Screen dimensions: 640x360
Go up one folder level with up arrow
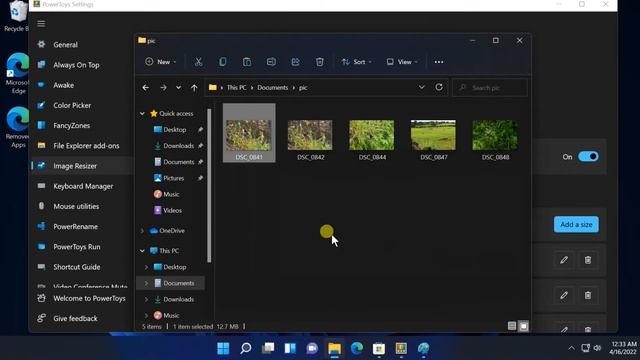tap(194, 87)
